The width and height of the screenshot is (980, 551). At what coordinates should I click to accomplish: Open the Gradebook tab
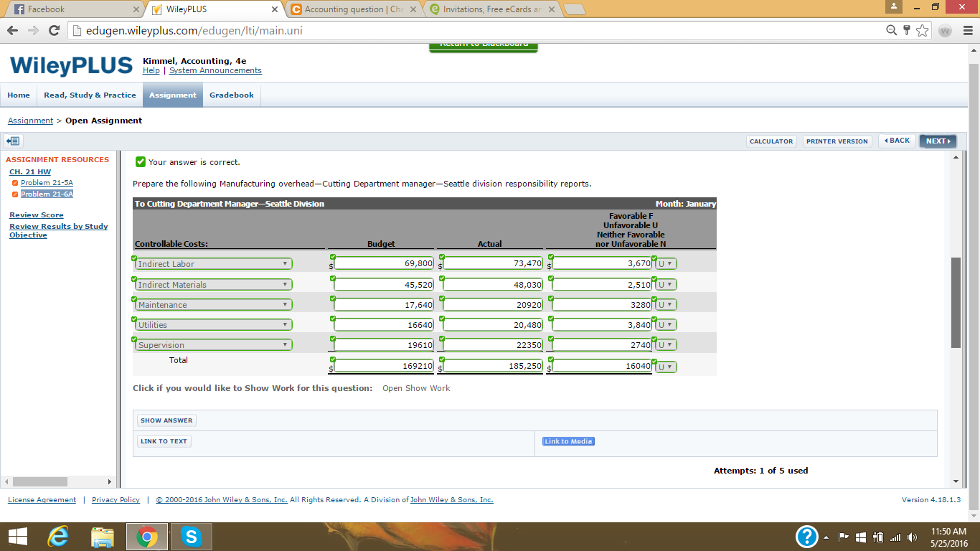(x=232, y=95)
